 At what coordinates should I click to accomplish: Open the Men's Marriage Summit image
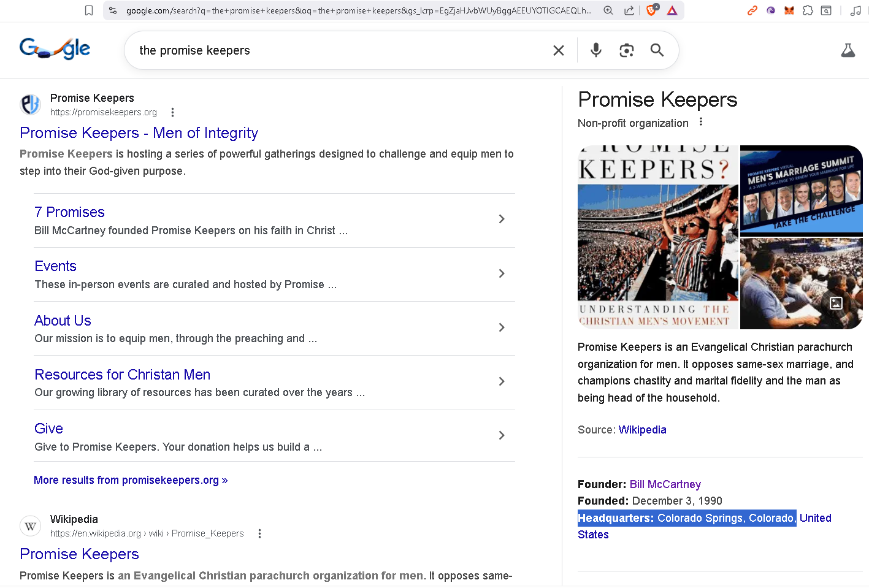point(801,190)
